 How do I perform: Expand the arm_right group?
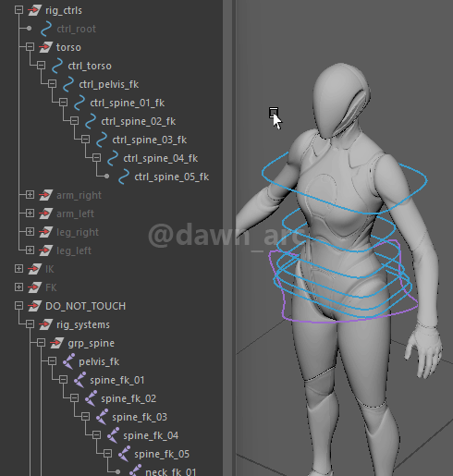[30, 195]
